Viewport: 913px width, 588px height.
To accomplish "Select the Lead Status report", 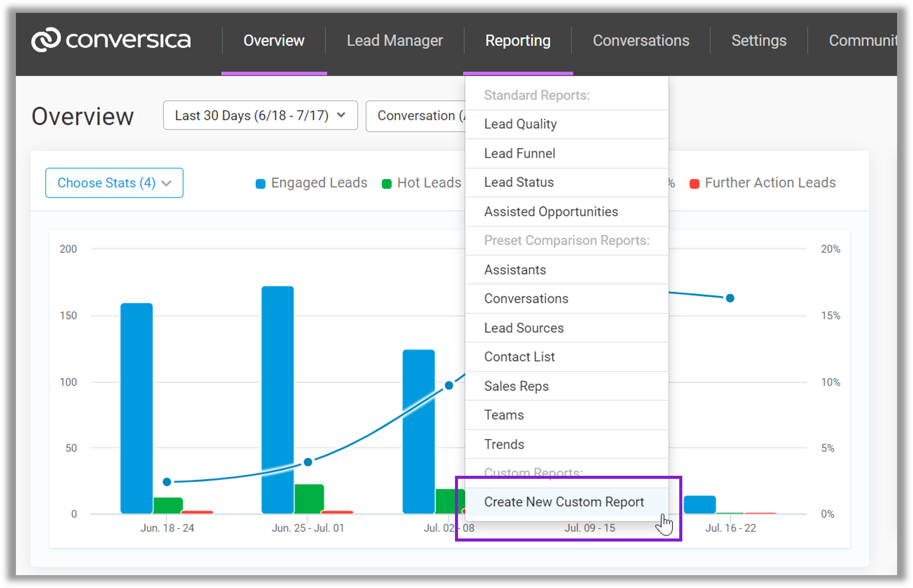I will tap(567, 183).
